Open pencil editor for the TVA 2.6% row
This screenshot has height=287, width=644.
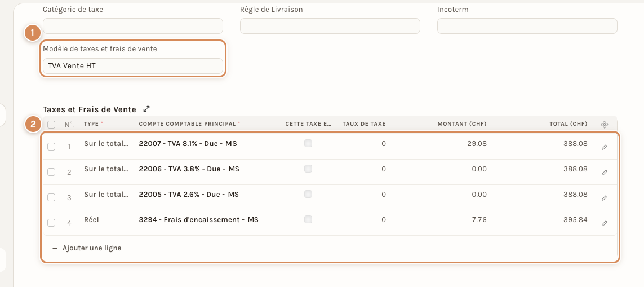pyautogui.click(x=604, y=198)
